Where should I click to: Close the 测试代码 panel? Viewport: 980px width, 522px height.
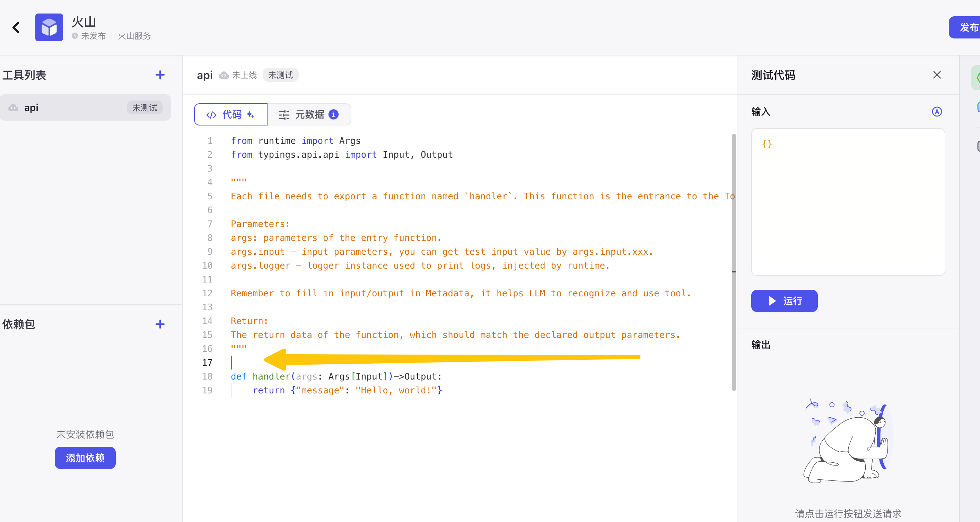click(x=937, y=75)
